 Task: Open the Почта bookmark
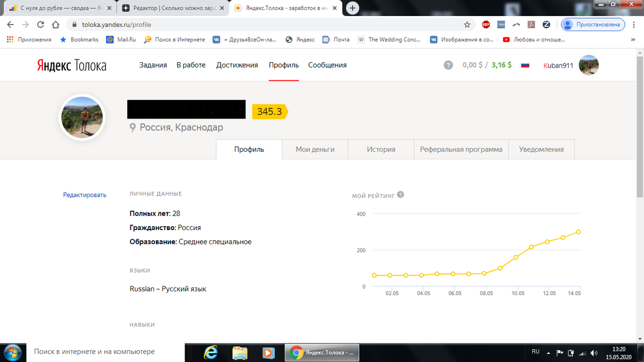coord(336,40)
